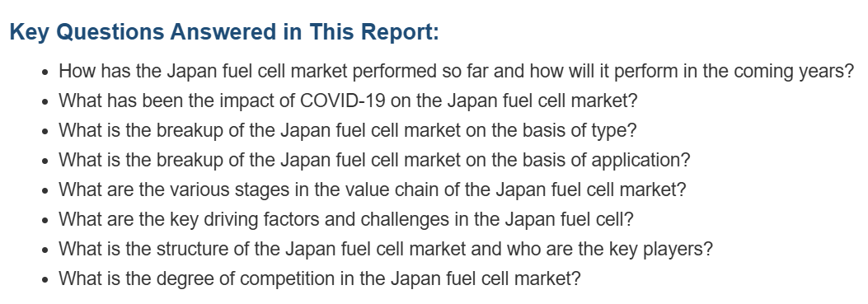
Task: Click the question on COVID-19 impact
Action: pyautogui.click(x=348, y=101)
